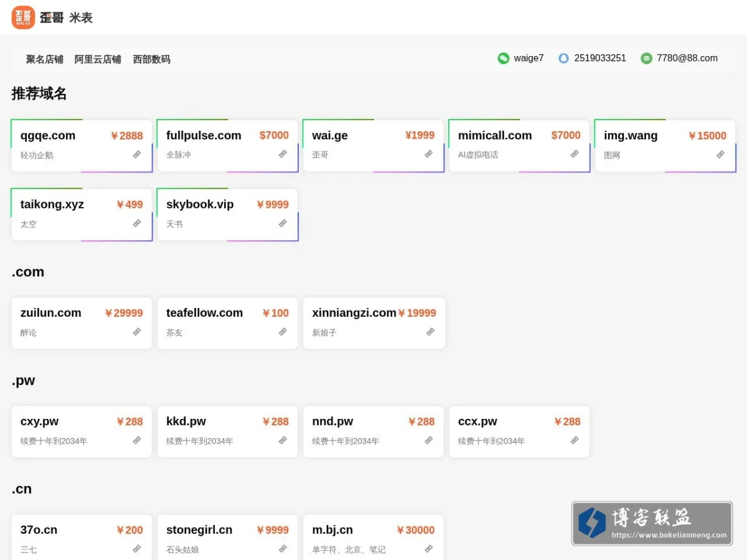The height and width of the screenshot is (560, 747).
Task: Click the link icon on qgqe.com card
Action: pos(137,154)
